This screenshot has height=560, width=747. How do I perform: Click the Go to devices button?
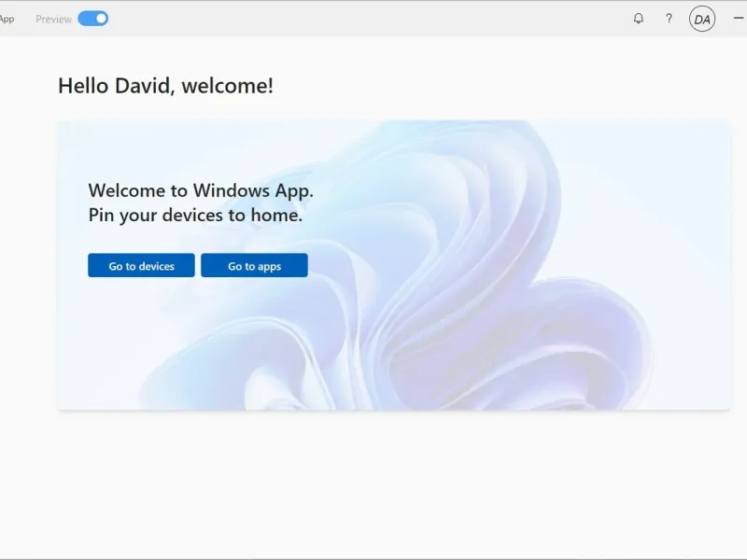coord(141,265)
